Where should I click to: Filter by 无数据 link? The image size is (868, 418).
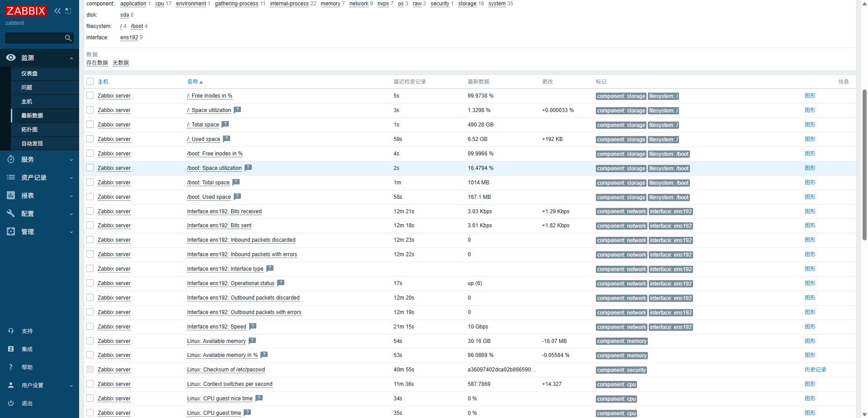[x=121, y=63]
